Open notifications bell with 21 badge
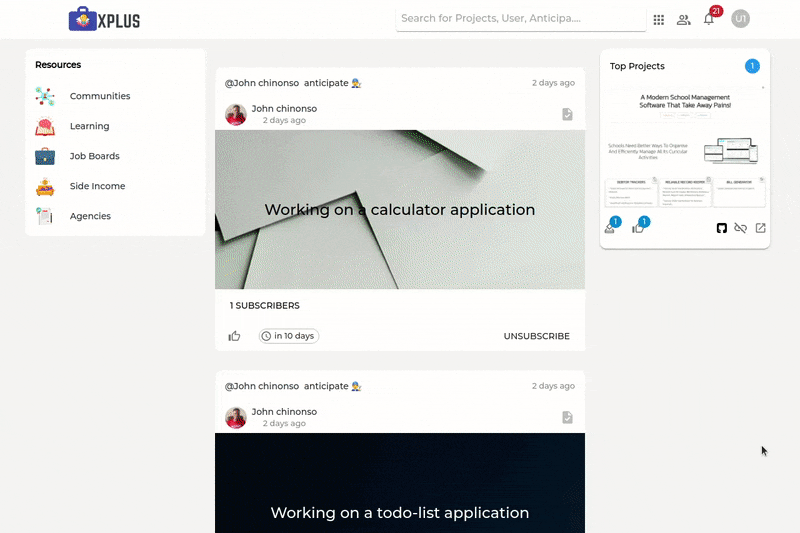 pyautogui.click(x=709, y=19)
